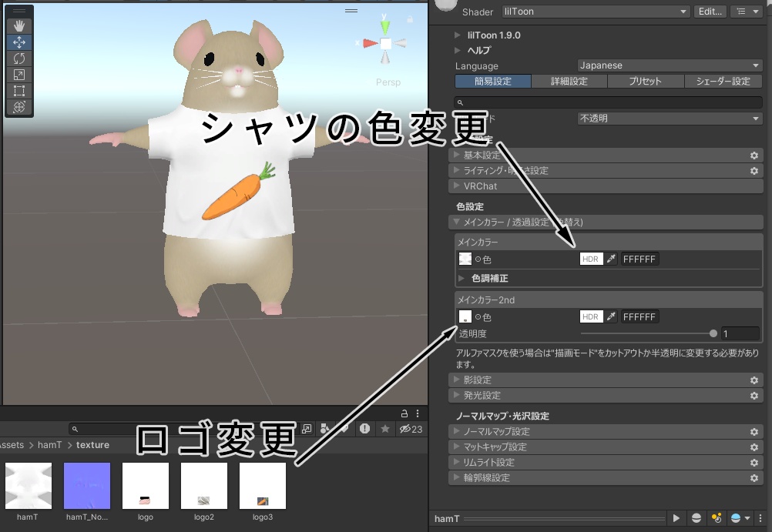Click the green Y axis cone
772x532 pixels.
click(x=385, y=27)
